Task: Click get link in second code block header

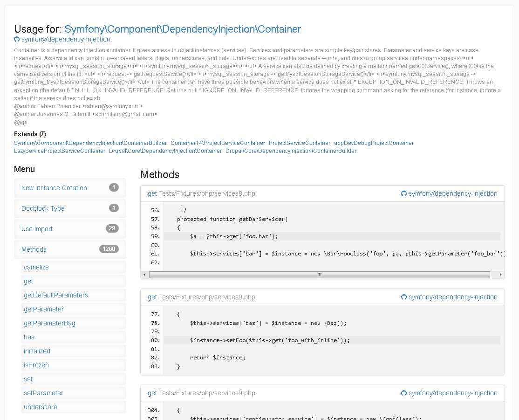Action: pyautogui.click(x=152, y=297)
